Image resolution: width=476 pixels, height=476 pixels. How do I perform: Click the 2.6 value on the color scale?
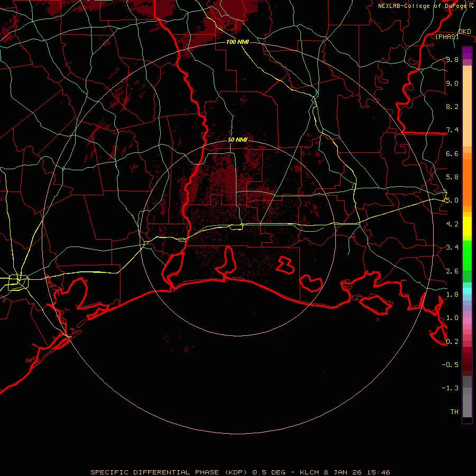coord(452,271)
